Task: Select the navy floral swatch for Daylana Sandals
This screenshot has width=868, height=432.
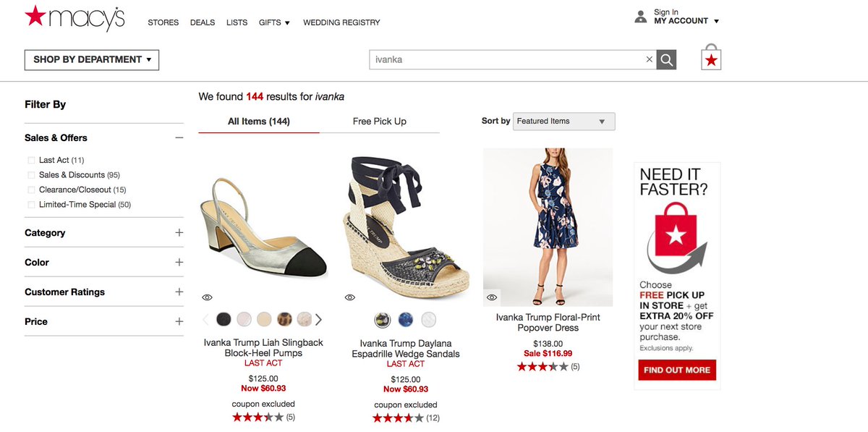Action: pyautogui.click(x=382, y=319)
